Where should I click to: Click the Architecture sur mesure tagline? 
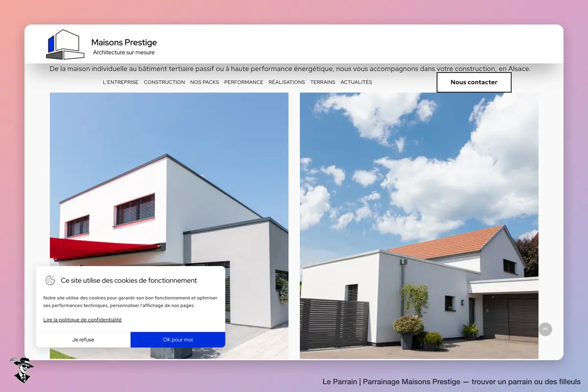click(123, 52)
